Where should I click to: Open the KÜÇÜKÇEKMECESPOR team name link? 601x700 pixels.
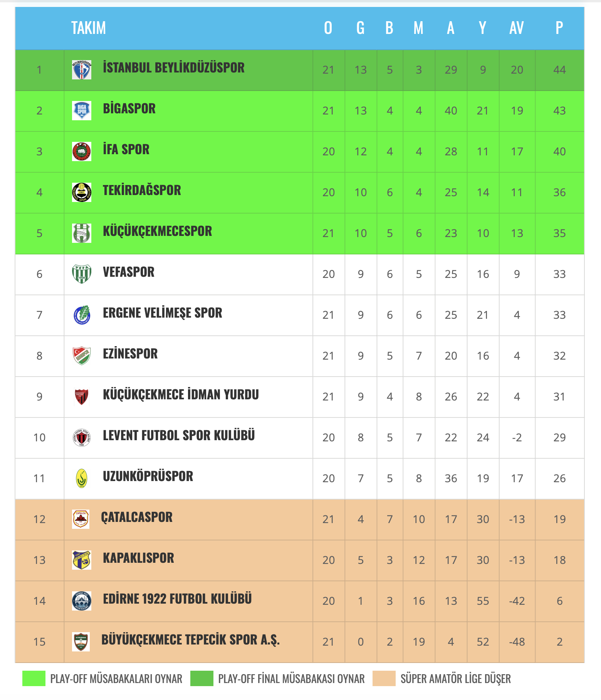tap(157, 231)
